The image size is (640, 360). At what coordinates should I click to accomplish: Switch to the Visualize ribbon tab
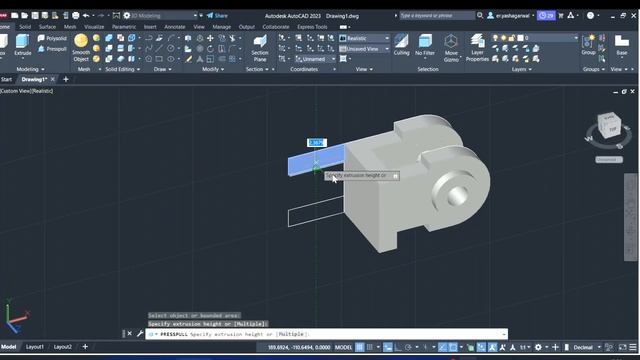[94, 27]
